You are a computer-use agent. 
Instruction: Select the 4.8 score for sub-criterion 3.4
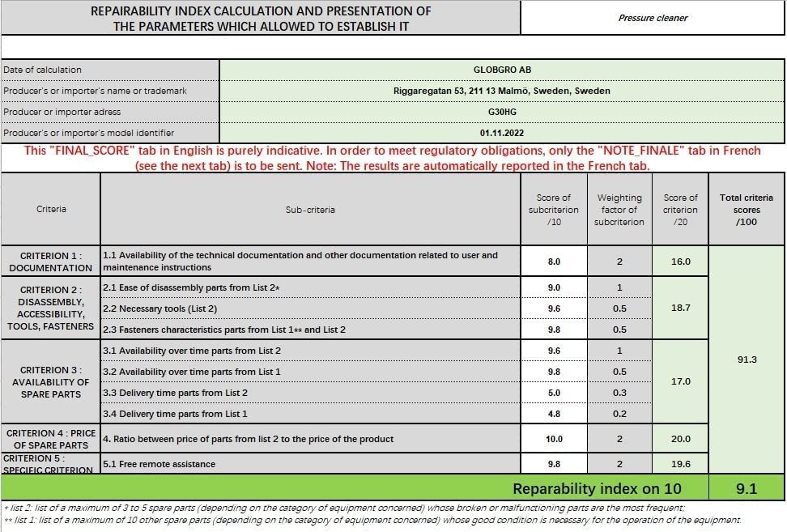pyautogui.click(x=554, y=414)
